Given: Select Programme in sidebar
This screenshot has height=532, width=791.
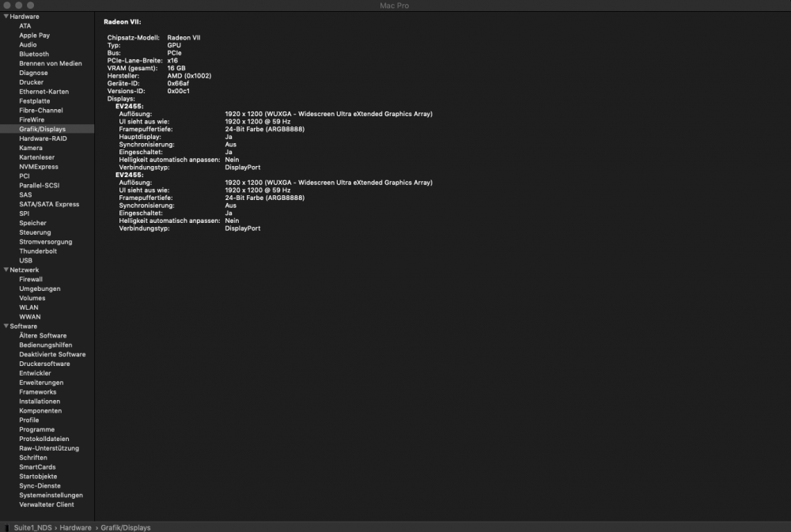Looking at the screenshot, I should click(37, 430).
